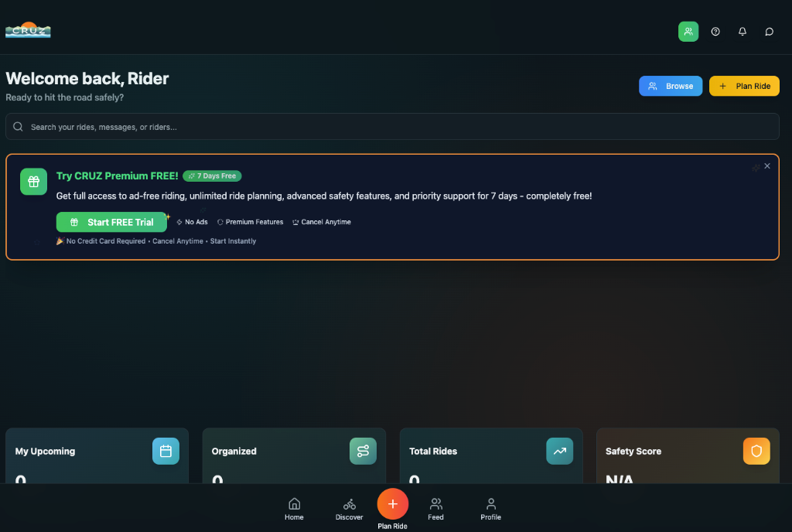Click the No Ads label
Screen dimensions: 792x532
coord(192,222)
